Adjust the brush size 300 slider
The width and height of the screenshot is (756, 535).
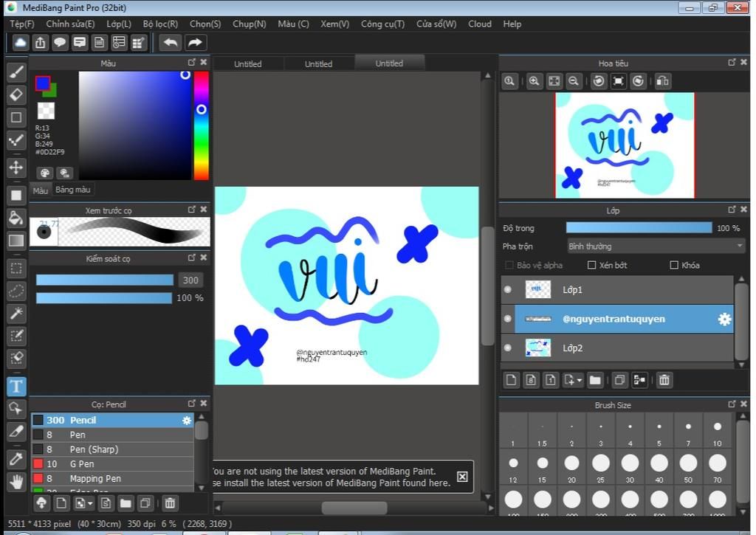105,280
